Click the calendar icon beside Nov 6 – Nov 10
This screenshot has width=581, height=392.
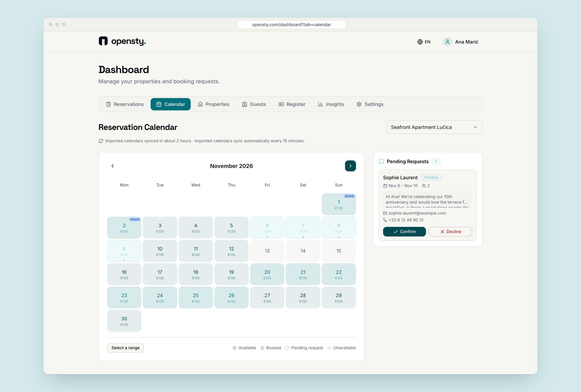tap(385, 186)
